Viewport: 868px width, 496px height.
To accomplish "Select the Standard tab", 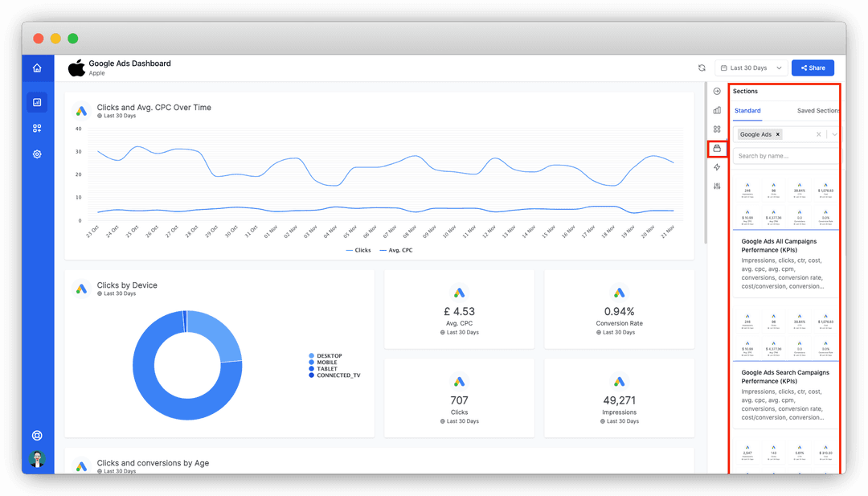I will tap(747, 111).
